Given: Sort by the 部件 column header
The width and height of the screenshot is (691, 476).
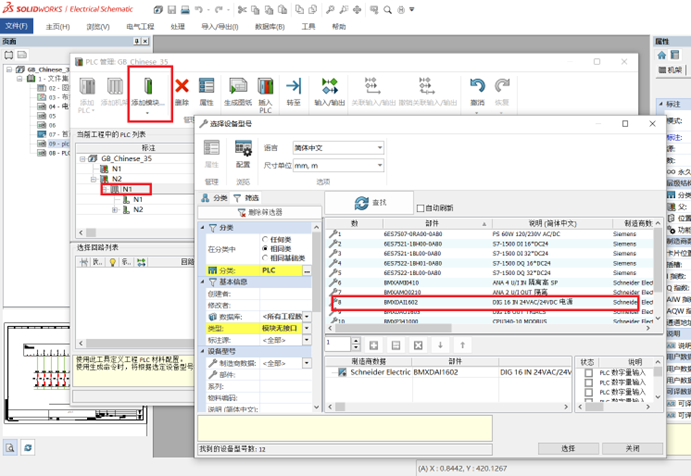Looking at the screenshot, I should [x=437, y=223].
